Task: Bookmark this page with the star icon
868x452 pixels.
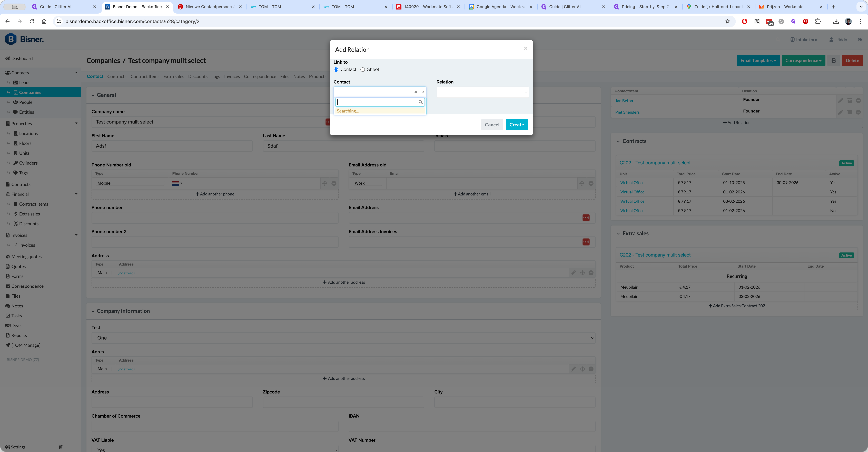Action: [727, 21]
